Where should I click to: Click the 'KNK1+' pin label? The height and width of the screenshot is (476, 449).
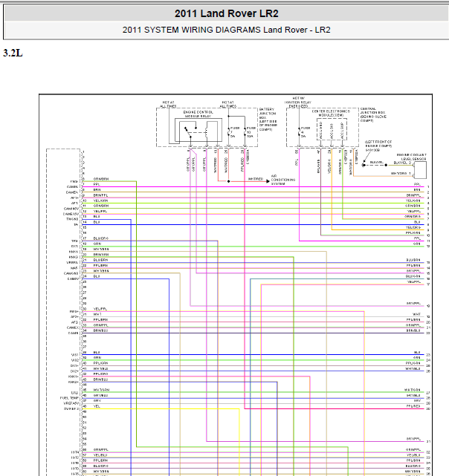point(74,376)
